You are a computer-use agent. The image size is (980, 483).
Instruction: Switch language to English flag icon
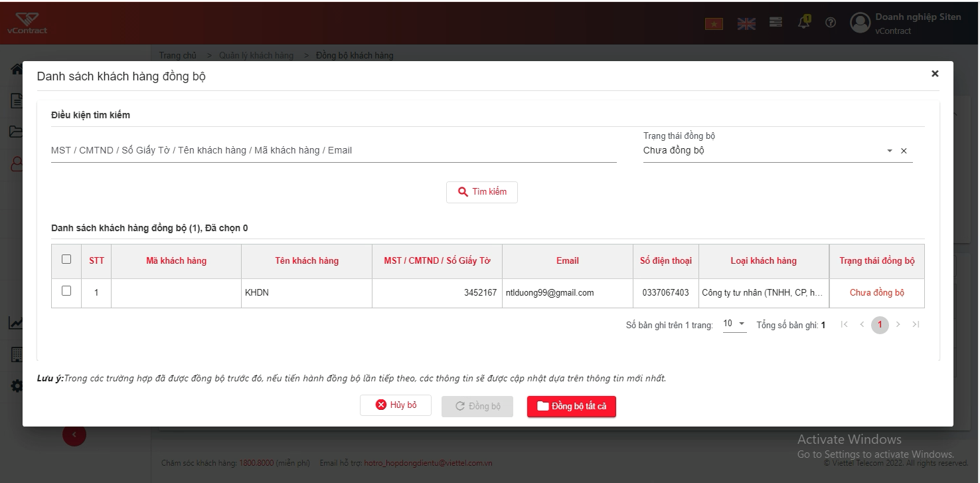746,23
